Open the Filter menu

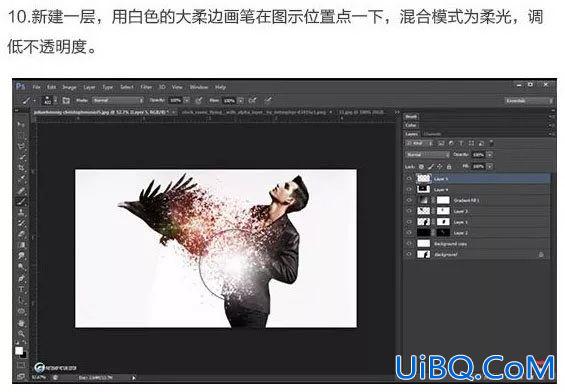(x=146, y=87)
